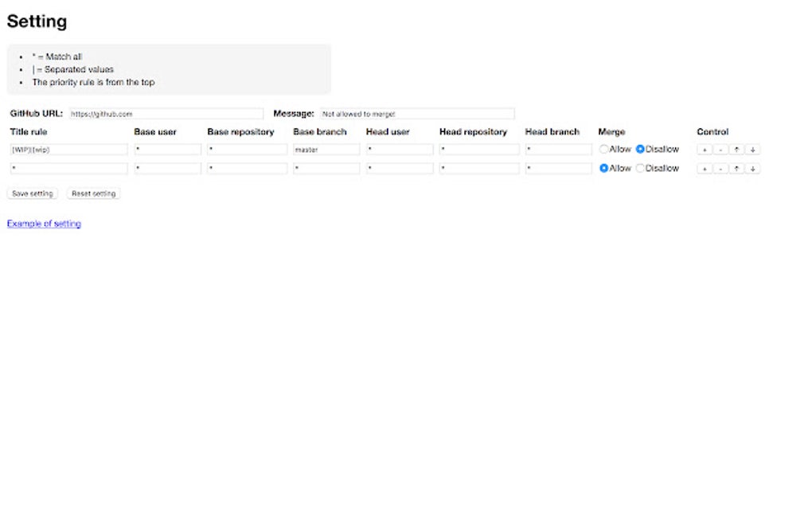Move the second rule down with the down arrow
This screenshot has width=812, height=508.
click(752, 169)
